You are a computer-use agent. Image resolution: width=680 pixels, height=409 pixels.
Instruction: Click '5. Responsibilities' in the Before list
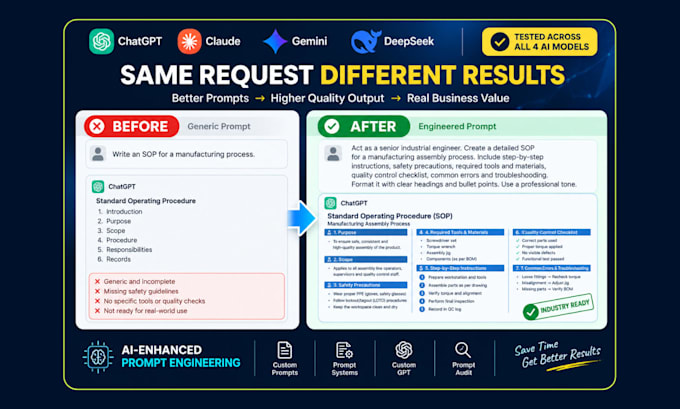pyautogui.click(x=124, y=249)
